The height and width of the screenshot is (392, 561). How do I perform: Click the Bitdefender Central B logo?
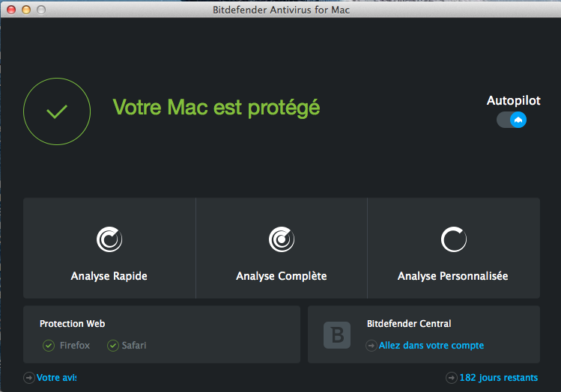(337, 335)
